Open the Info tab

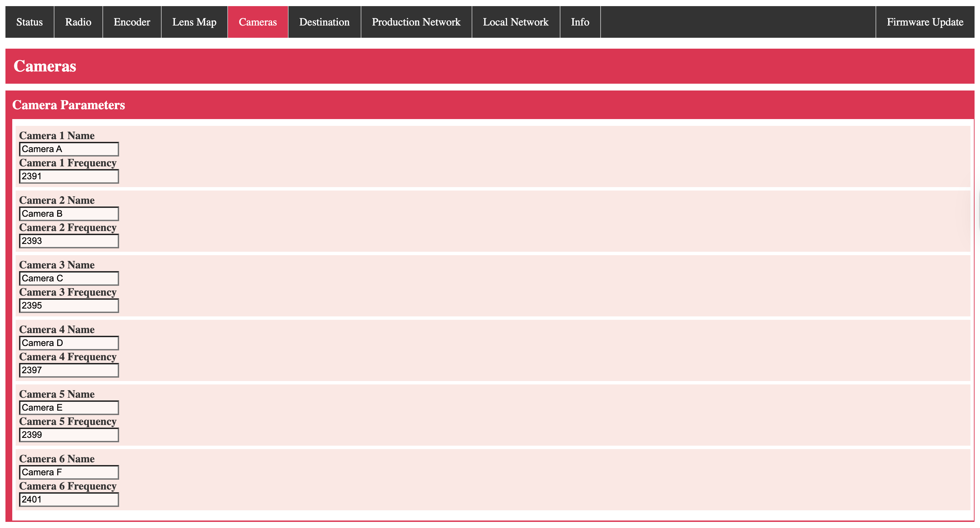(x=580, y=22)
